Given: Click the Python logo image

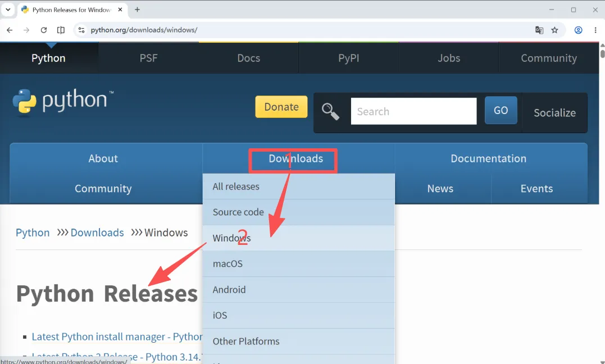Looking at the screenshot, I should [x=63, y=102].
